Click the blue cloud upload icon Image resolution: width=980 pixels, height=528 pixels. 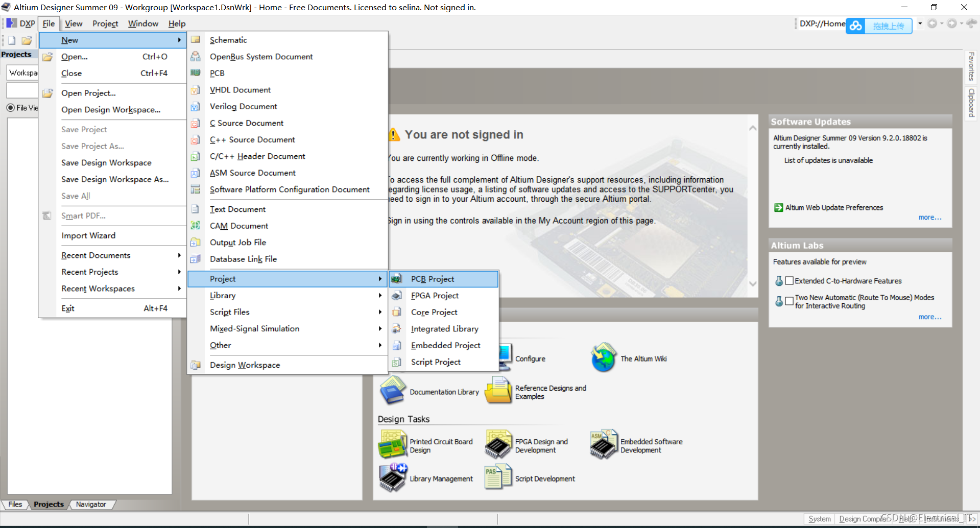click(x=856, y=26)
